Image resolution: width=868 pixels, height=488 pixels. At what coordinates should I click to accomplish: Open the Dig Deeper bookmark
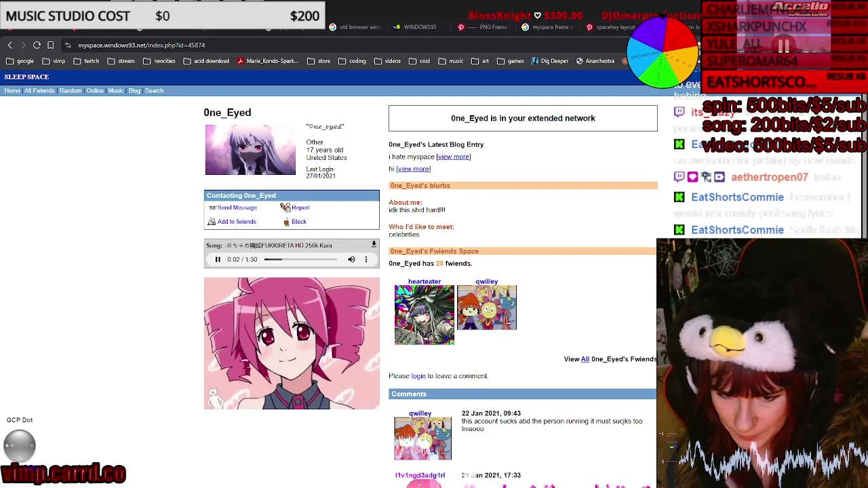point(550,61)
